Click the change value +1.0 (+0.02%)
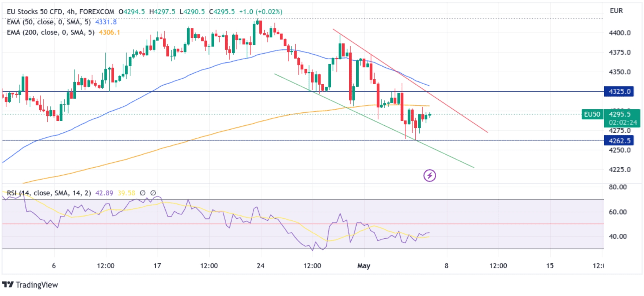This screenshot has height=296, width=644. [261, 12]
